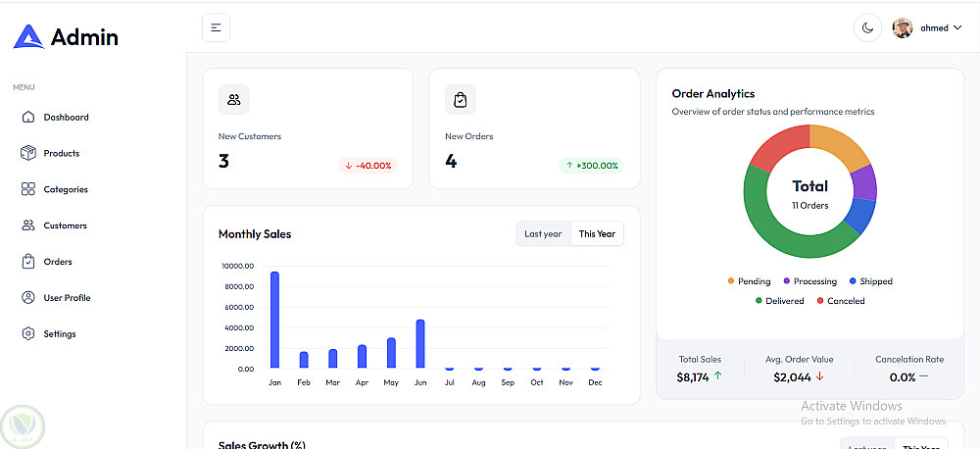Select This Year in Monthly Sales
The width and height of the screenshot is (980, 449).
(597, 234)
